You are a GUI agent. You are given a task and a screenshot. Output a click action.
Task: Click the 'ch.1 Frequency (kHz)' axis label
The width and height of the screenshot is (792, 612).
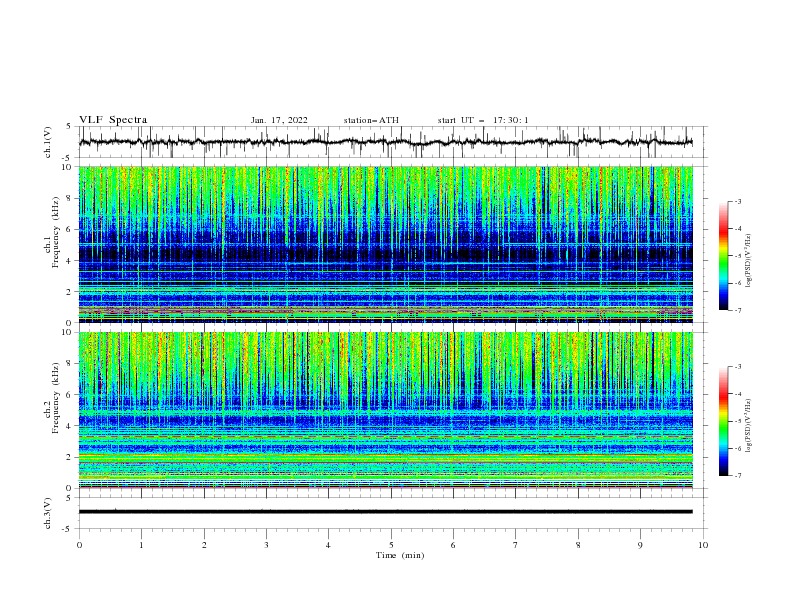(52, 230)
